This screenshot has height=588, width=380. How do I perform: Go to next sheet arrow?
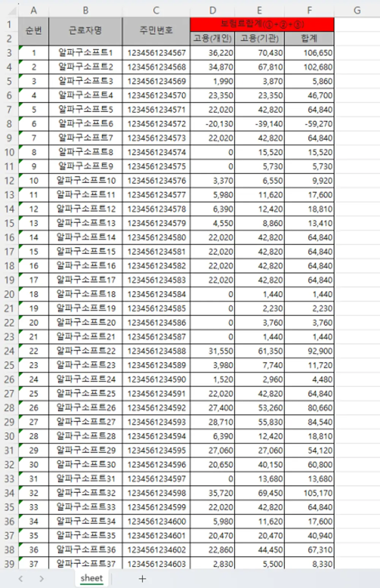click(41, 578)
